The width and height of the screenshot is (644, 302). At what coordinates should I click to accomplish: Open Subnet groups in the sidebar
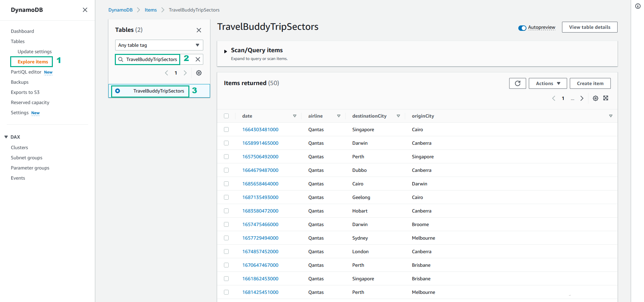[26, 158]
